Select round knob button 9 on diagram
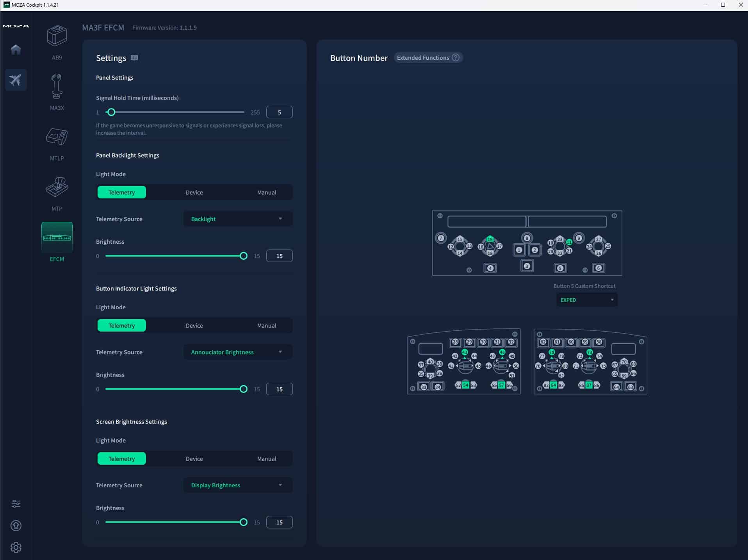The width and height of the screenshot is (748, 560). tap(579, 238)
